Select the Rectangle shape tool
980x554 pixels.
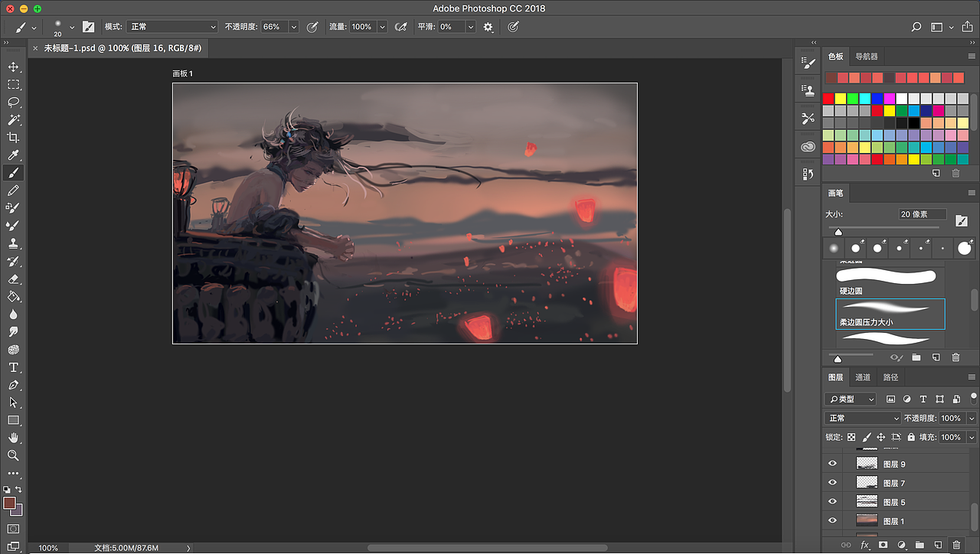(x=13, y=420)
